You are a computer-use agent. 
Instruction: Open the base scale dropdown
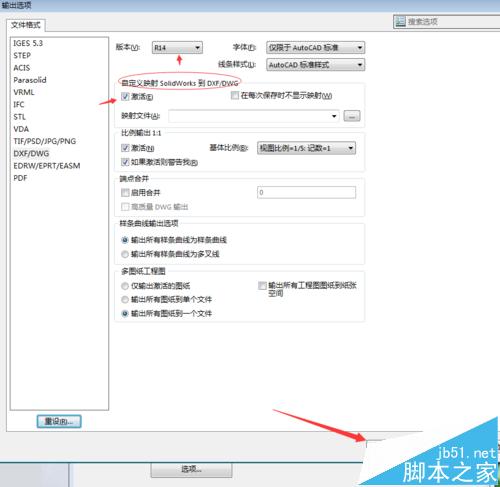click(306, 148)
